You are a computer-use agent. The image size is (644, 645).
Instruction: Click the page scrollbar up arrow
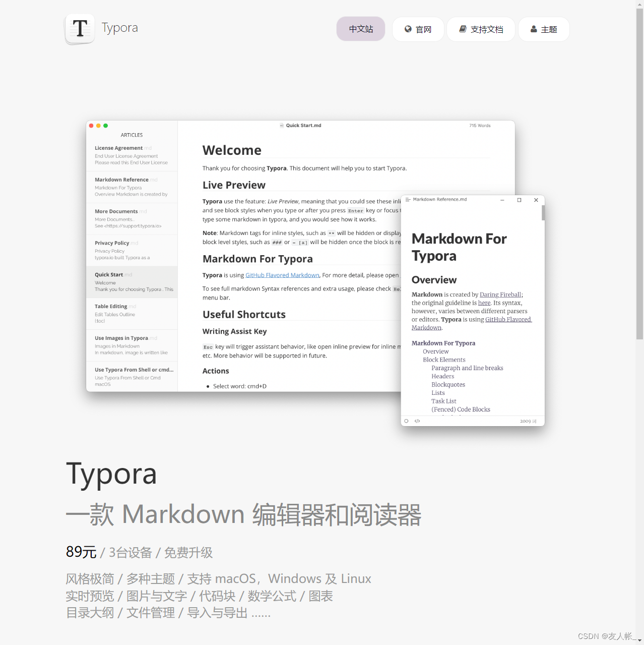click(x=639, y=4)
